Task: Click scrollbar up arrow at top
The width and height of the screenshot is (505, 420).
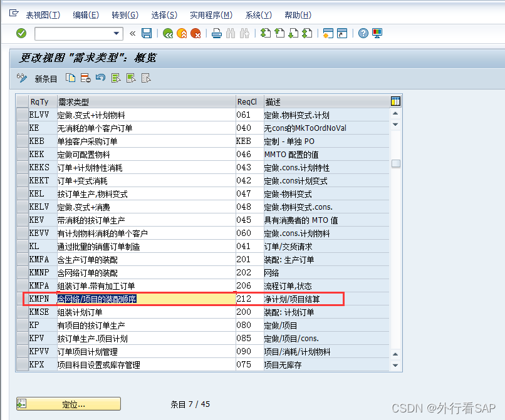Action: [x=395, y=114]
